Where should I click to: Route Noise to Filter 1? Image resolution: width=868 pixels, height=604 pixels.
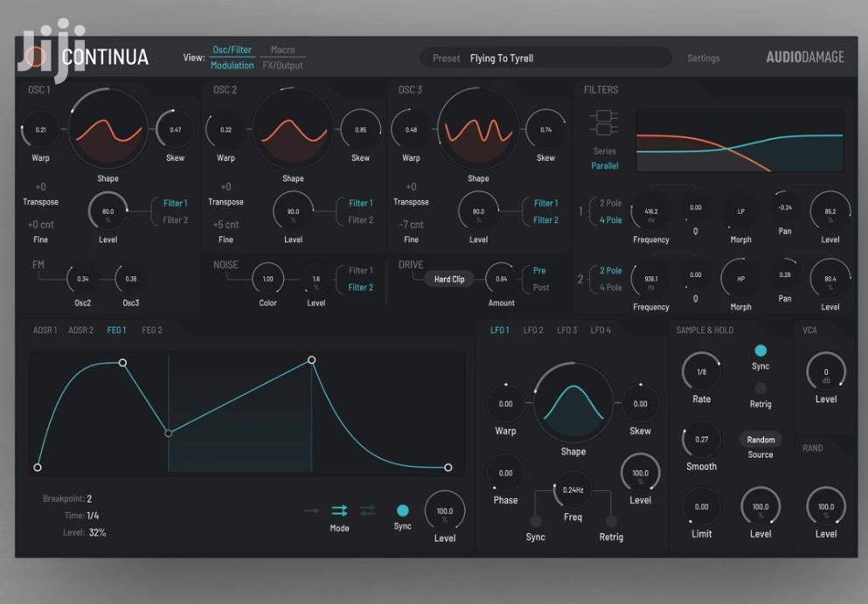coord(361,271)
